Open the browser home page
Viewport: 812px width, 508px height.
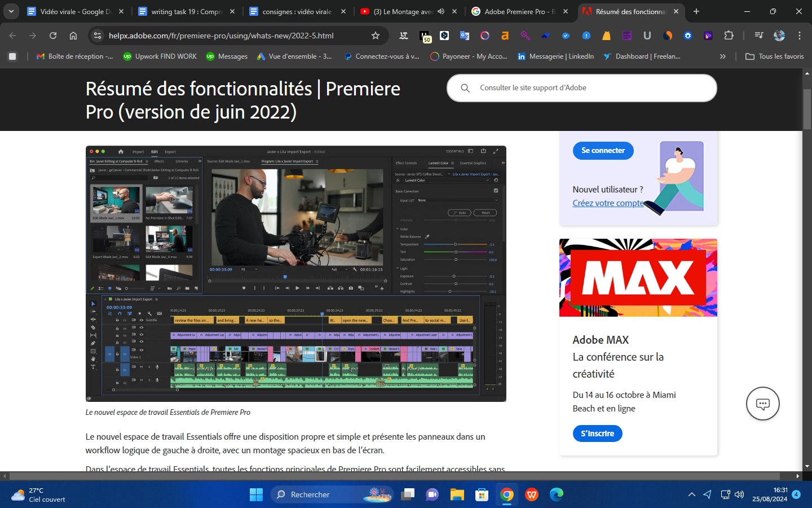(73, 36)
